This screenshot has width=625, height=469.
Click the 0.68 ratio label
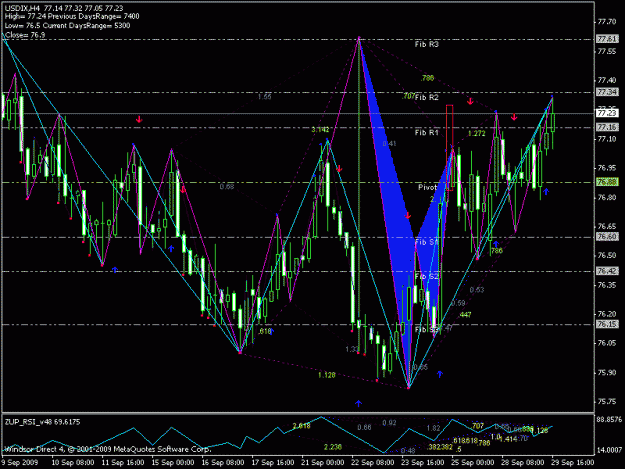tap(227, 187)
